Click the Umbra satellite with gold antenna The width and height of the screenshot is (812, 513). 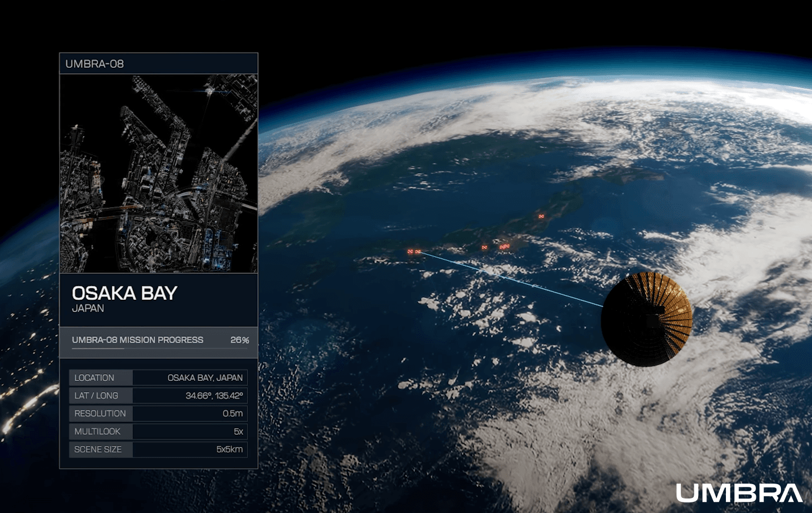(646, 319)
